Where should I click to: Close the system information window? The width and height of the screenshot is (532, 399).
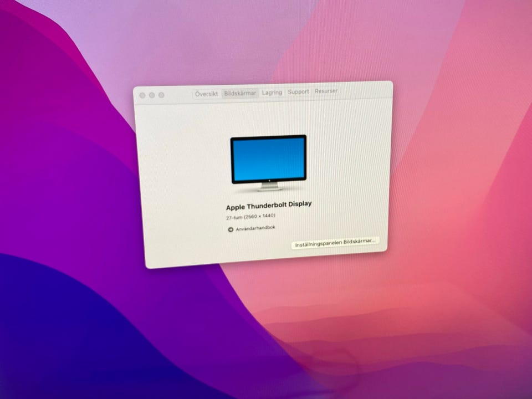coord(142,96)
